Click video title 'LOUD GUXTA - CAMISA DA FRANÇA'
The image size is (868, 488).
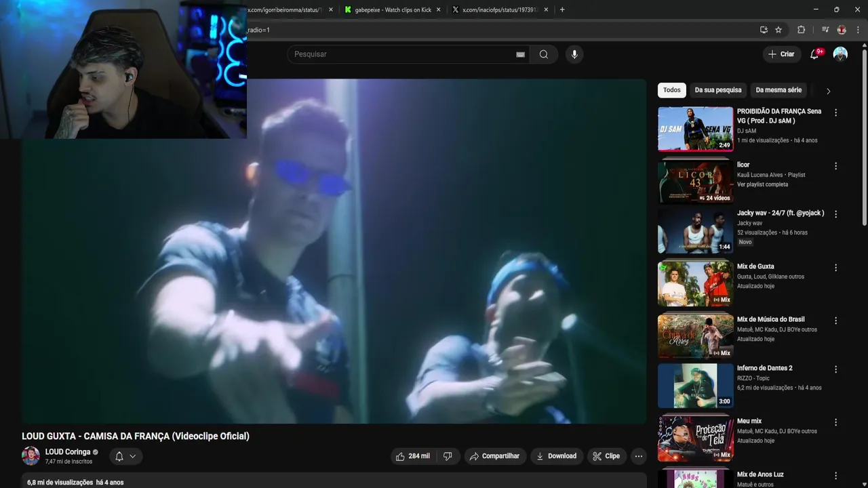(x=136, y=436)
